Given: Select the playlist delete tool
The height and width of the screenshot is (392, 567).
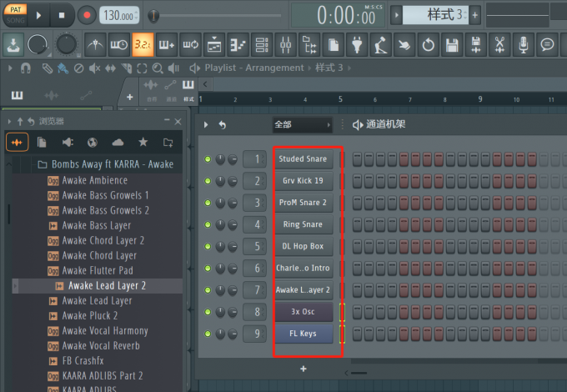Looking at the screenshot, I should pyautogui.click(x=79, y=68).
